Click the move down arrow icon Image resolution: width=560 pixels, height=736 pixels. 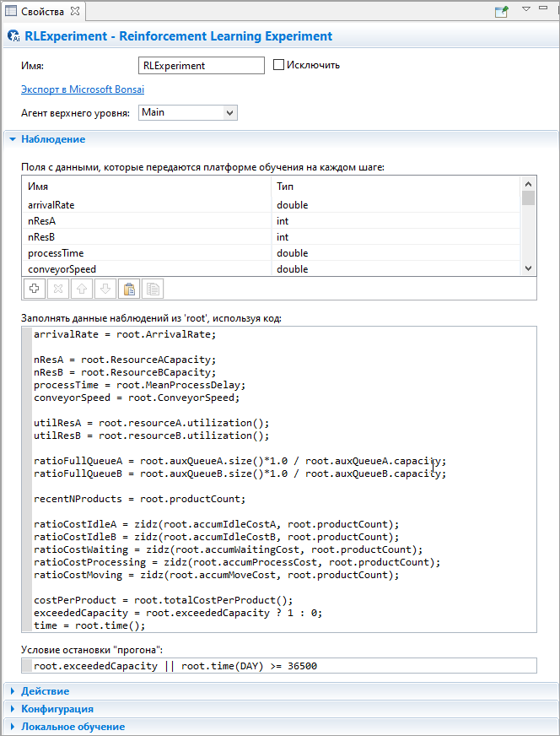coord(105,289)
